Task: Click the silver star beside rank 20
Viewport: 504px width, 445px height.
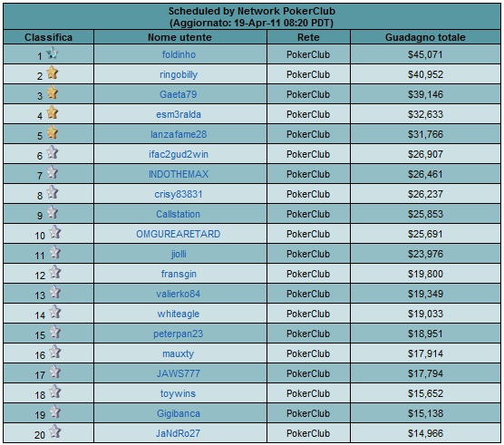Action: coord(54,431)
